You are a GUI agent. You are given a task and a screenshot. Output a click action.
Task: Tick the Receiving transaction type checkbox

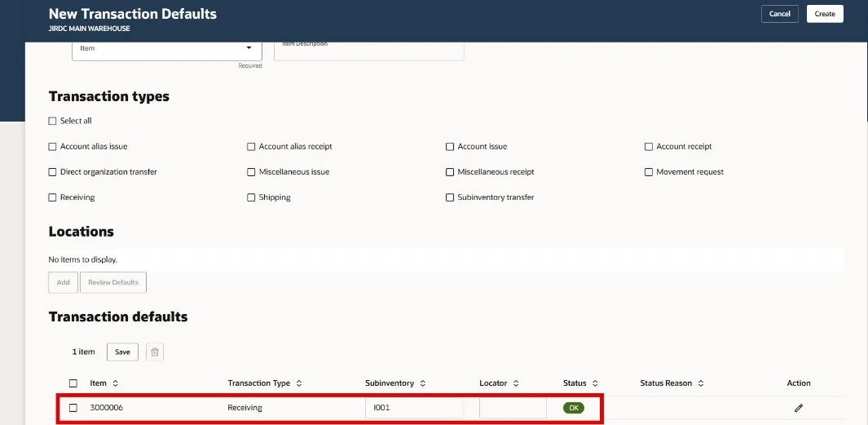pyautogui.click(x=53, y=197)
